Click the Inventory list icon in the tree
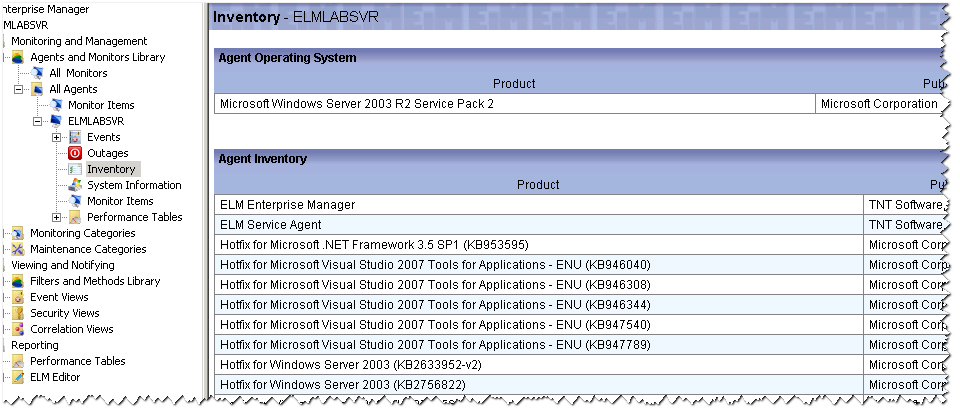 coord(75,169)
